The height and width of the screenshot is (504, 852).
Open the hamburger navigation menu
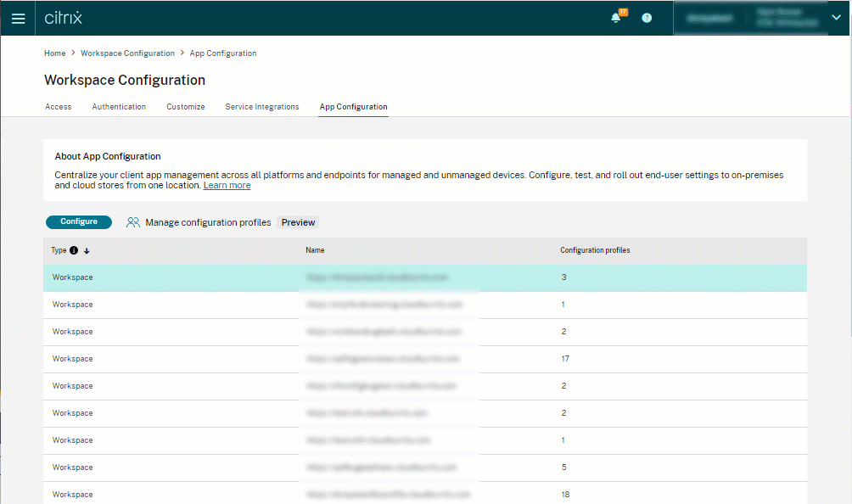click(x=18, y=18)
